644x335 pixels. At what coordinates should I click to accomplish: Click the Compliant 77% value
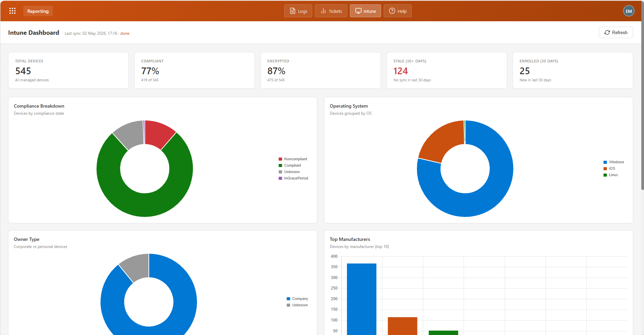click(150, 71)
